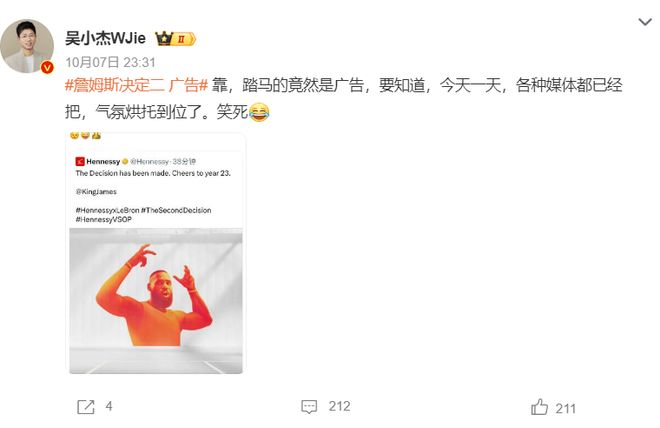Click the orange verified V badge
Image resolution: width=660 pixels, height=428 pixels.
47,67
